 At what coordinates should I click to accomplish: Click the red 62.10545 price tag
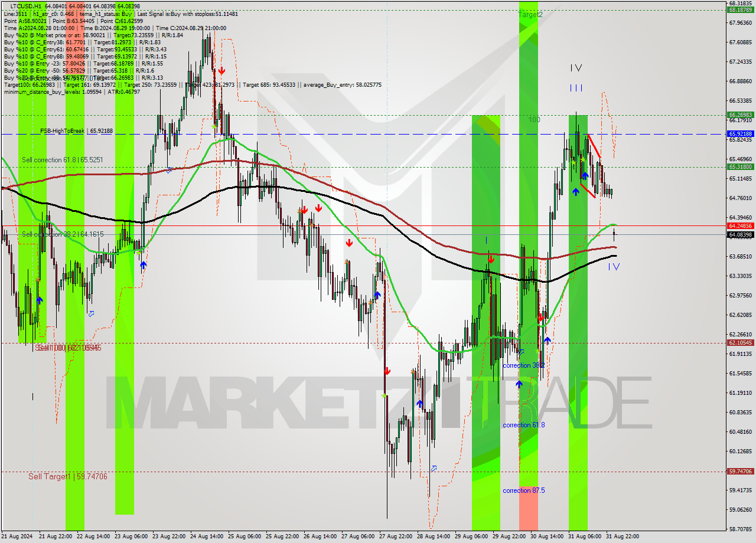pyautogui.click(x=740, y=342)
